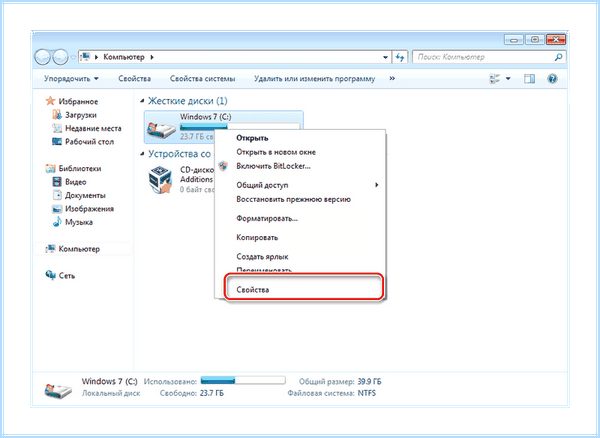Image resolution: width=600 pixels, height=438 pixels.
Task: Choose Открыть в новом окне
Action: coord(276,152)
